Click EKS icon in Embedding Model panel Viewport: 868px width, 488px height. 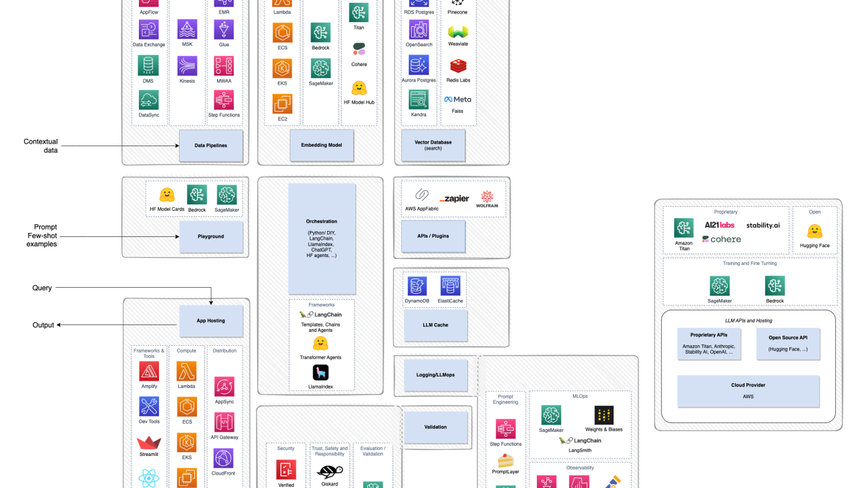282,68
